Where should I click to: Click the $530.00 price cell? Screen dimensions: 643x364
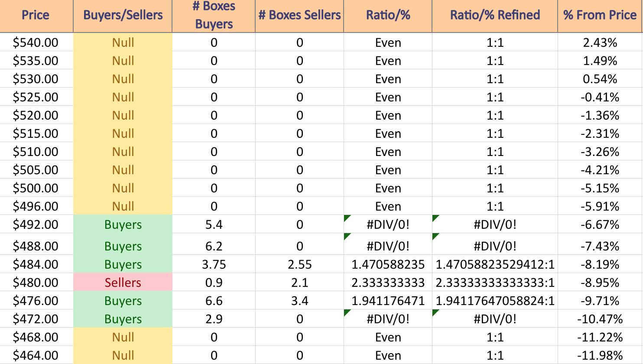[x=36, y=78]
